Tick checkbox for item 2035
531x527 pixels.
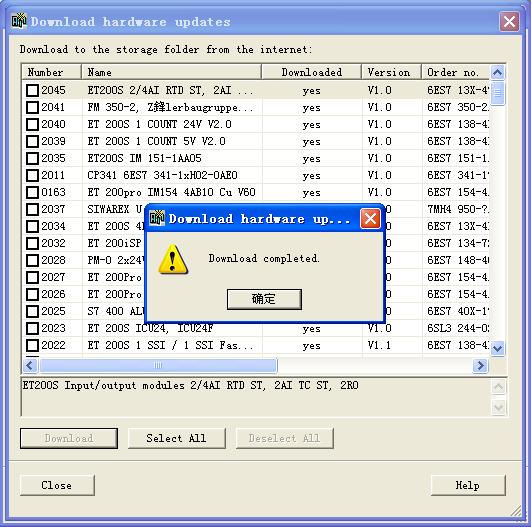click(33, 158)
